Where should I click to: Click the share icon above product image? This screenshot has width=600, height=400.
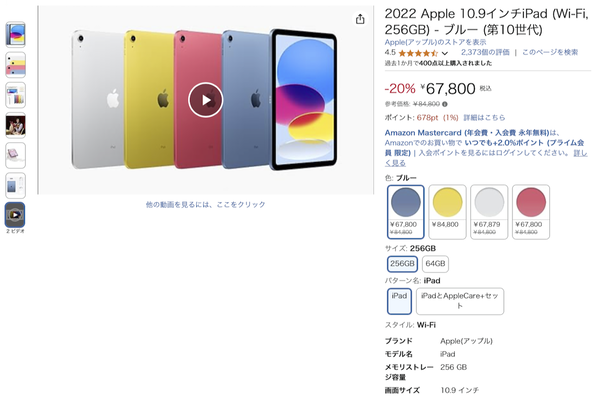point(360,19)
